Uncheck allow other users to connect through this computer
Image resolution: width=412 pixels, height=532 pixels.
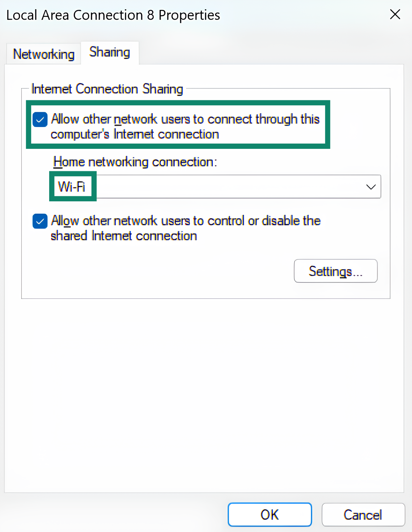click(x=40, y=119)
